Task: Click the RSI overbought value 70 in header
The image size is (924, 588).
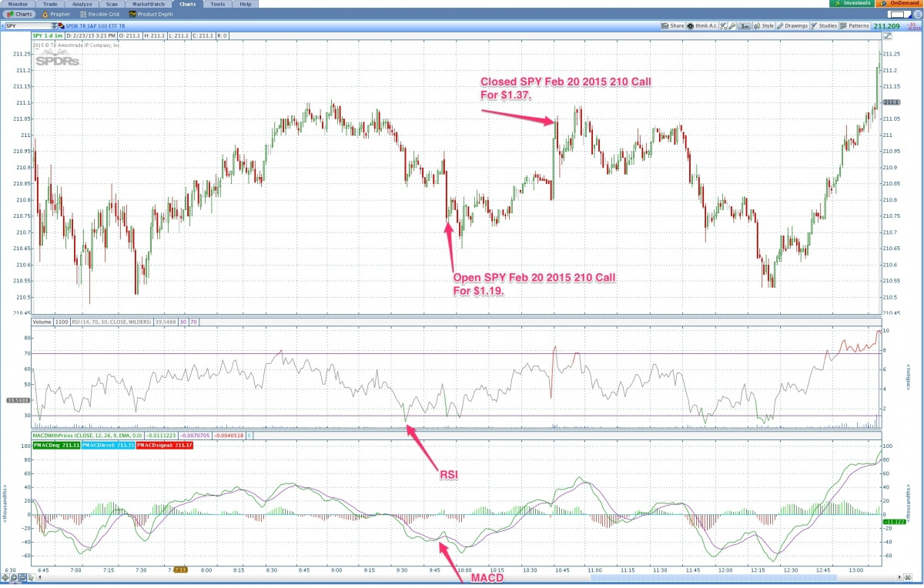Action: pyautogui.click(x=194, y=322)
